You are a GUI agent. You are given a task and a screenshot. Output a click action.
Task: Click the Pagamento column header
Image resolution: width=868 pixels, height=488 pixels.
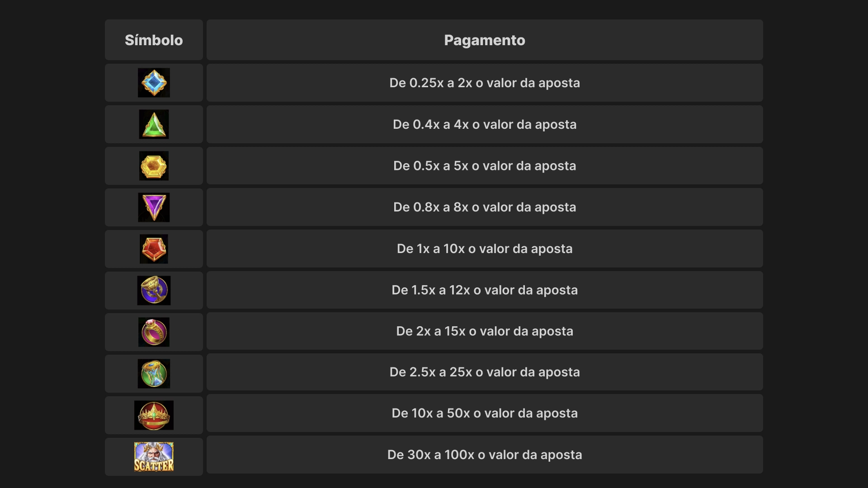pyautogui.click(x=485, y=40)
